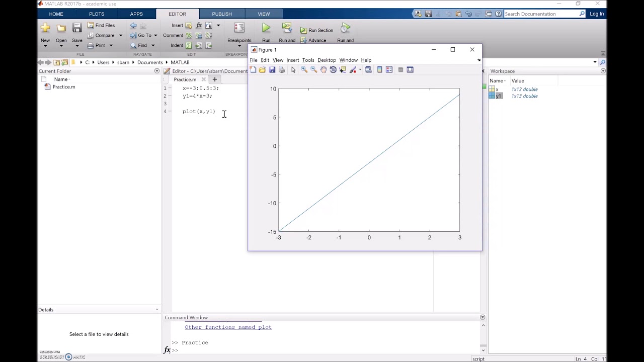Click the Comment percent icon
Image resolution: width=644 pixels, height=362 pixels.
189,35
